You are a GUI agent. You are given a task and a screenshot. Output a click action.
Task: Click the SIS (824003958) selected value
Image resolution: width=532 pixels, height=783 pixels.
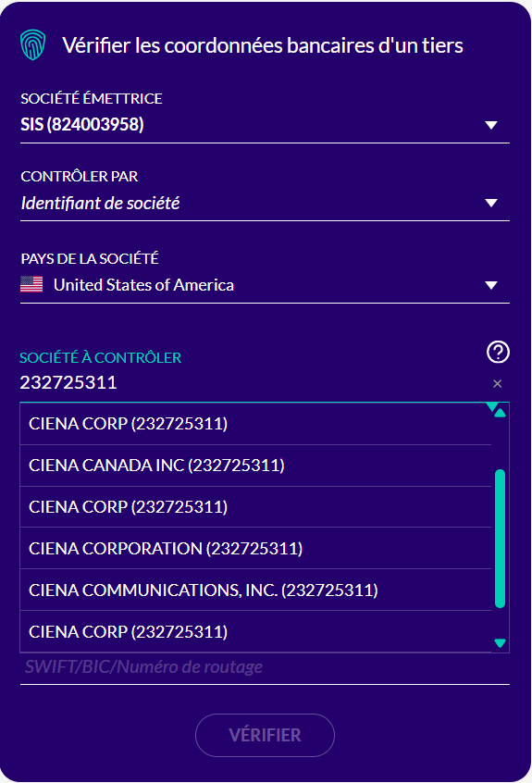[x=82, y=124]
